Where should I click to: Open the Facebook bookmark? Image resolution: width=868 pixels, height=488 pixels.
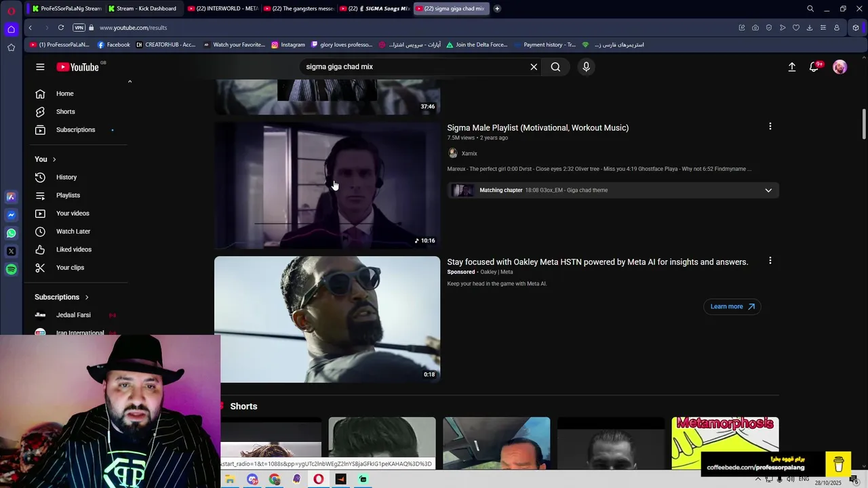click(x=113, y=45)
